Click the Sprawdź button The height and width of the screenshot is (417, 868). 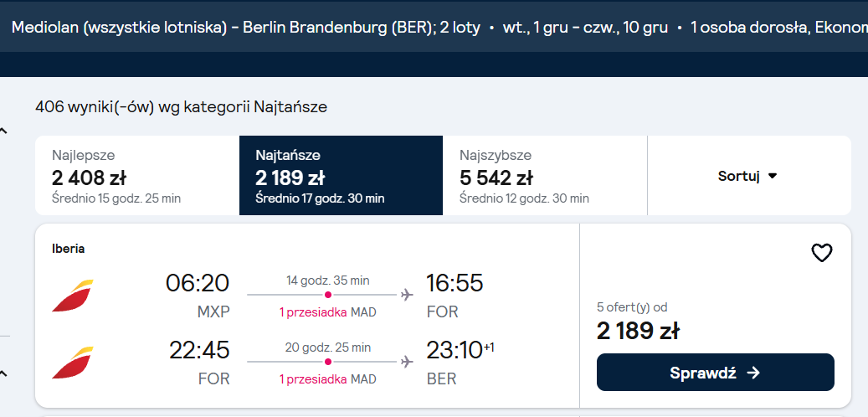click(x=715, y=372)
